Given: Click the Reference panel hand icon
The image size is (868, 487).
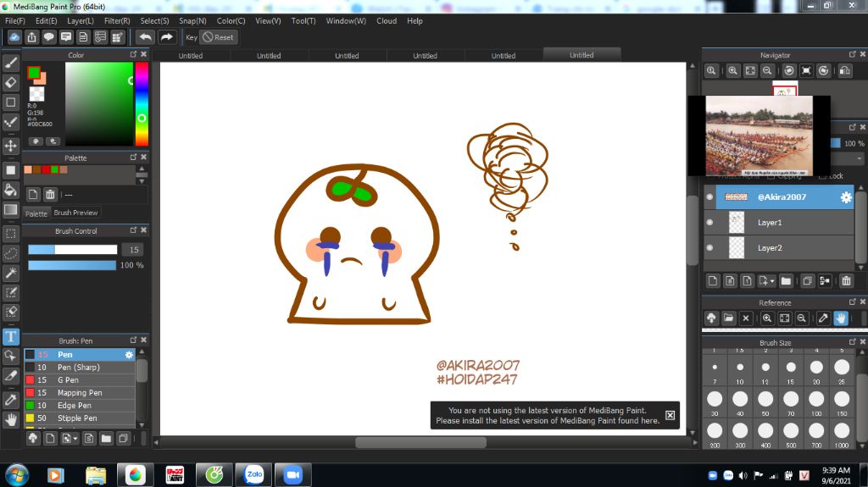Looking at the screenshot, I should coord(841,318).
